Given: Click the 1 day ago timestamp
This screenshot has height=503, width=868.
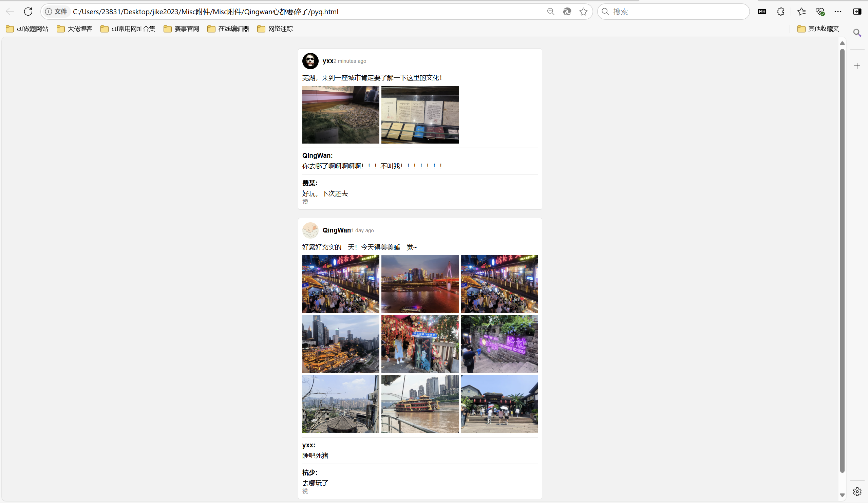Looking at the screenshot, I should (x=363, y=230).
